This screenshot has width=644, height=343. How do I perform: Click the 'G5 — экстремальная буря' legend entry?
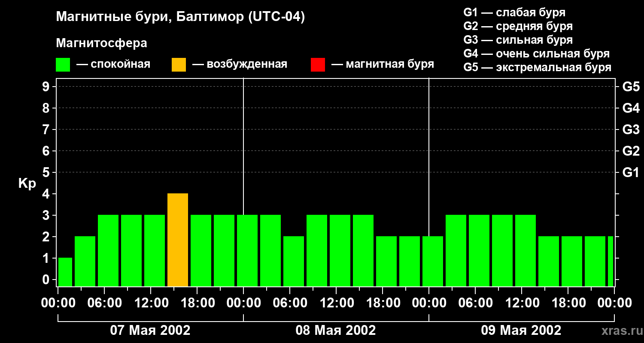click(537, 68)
